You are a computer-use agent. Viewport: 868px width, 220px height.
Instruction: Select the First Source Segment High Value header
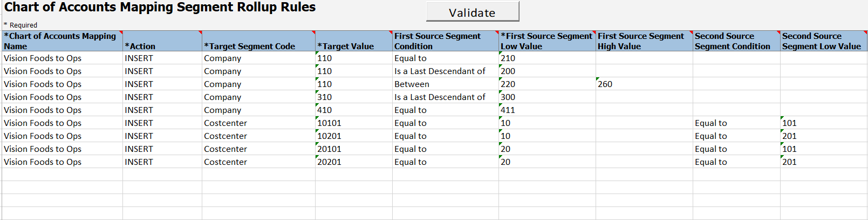click(x=644, y=41)
